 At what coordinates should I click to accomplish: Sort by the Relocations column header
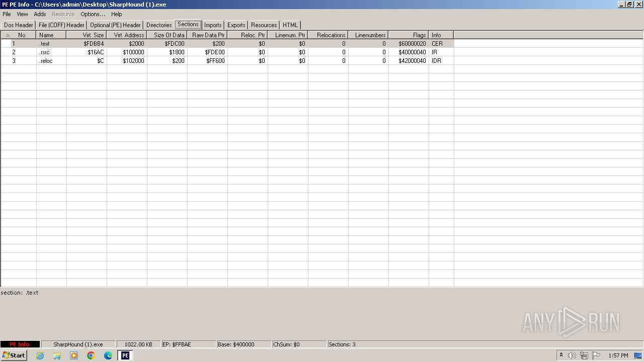pyautogui.click(x=328, y=35)
